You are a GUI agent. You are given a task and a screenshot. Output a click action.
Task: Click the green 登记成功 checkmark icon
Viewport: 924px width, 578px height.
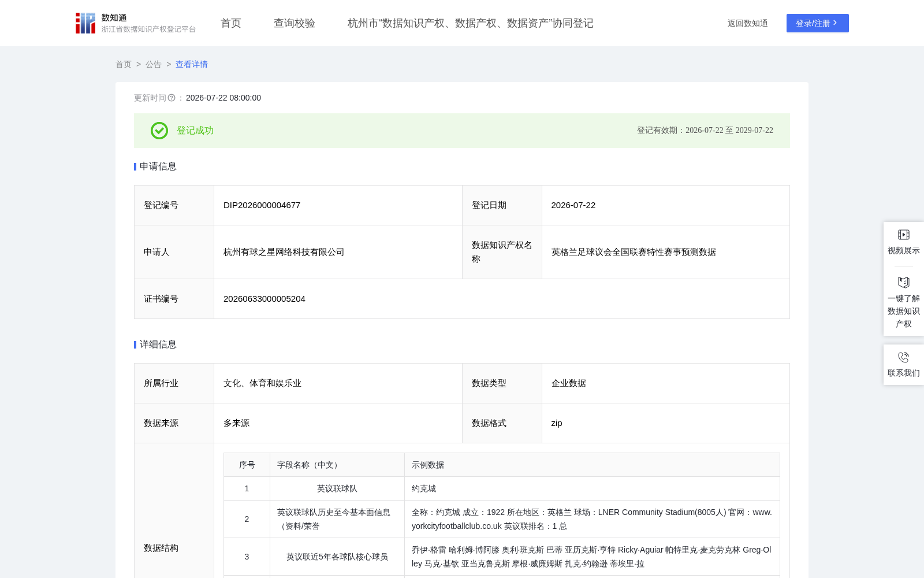click(x=159, y=131)
